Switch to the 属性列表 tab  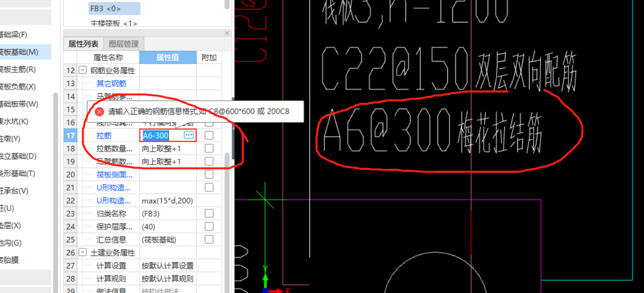pyautogui.click(x=83, y=44)
